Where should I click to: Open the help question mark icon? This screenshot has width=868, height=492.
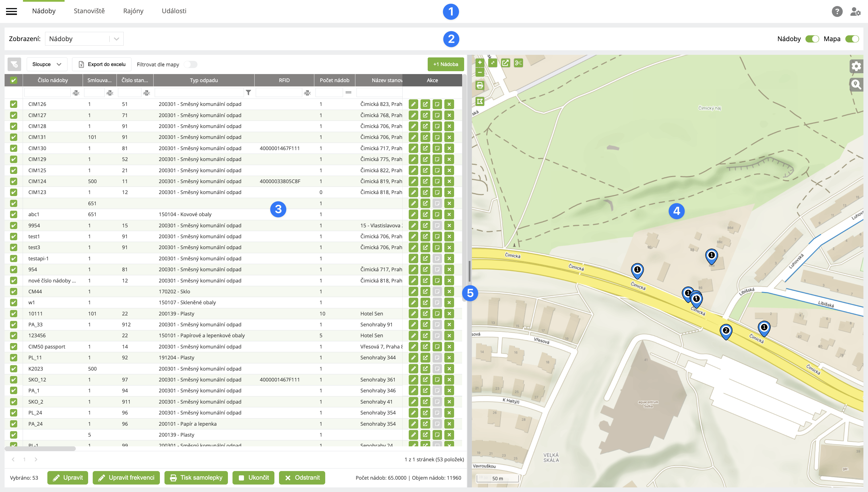point(837,11)
